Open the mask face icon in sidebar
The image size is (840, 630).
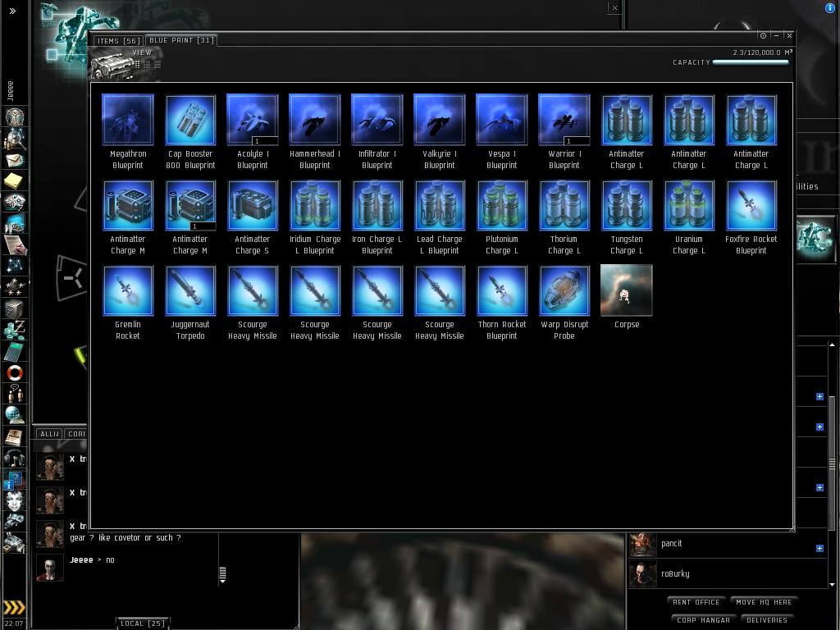click(x=15, y=501)
